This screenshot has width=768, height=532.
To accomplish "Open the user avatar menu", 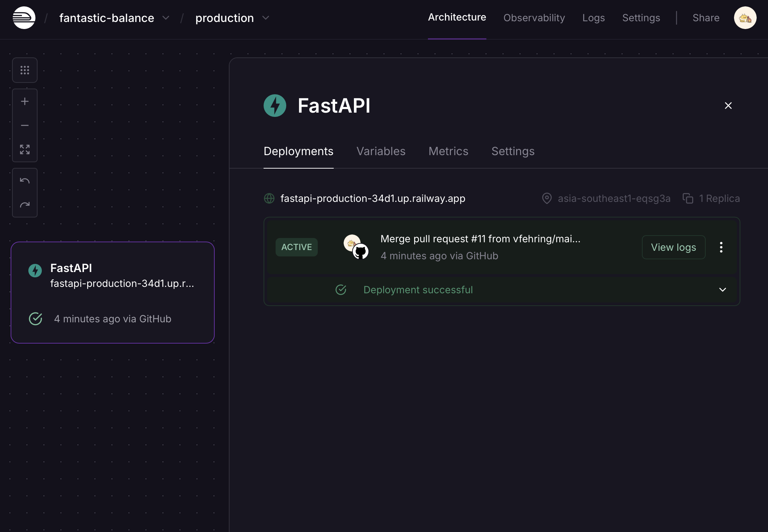I will point(745,18).
